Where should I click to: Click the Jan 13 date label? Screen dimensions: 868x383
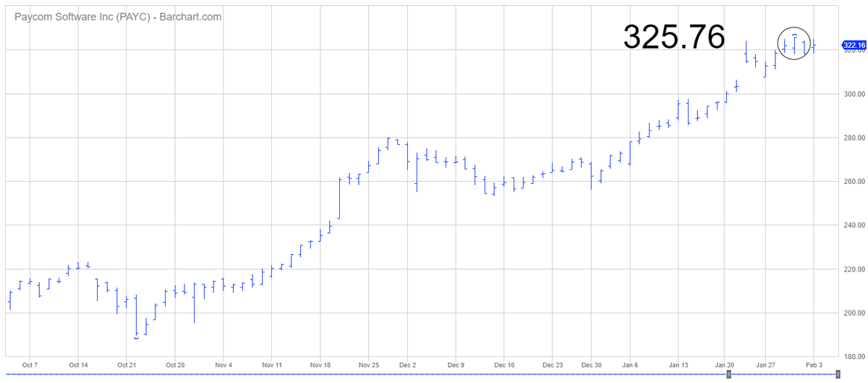click(x=678, y=366)
